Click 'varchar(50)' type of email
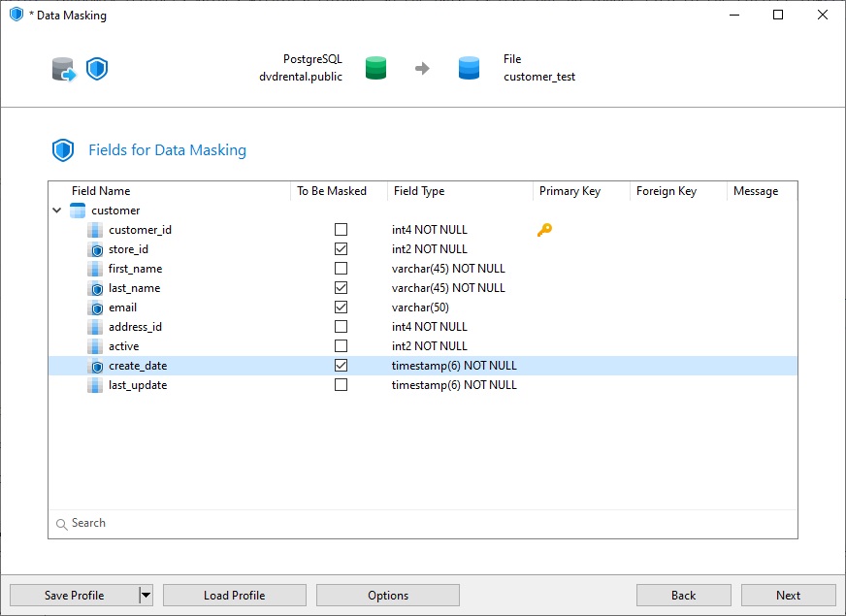The image size is (846, 616). click(x=420, y=308)
